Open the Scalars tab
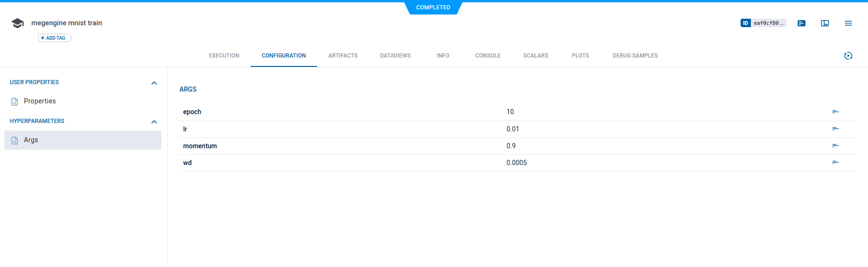868x267 pixels. coord(535,56)
